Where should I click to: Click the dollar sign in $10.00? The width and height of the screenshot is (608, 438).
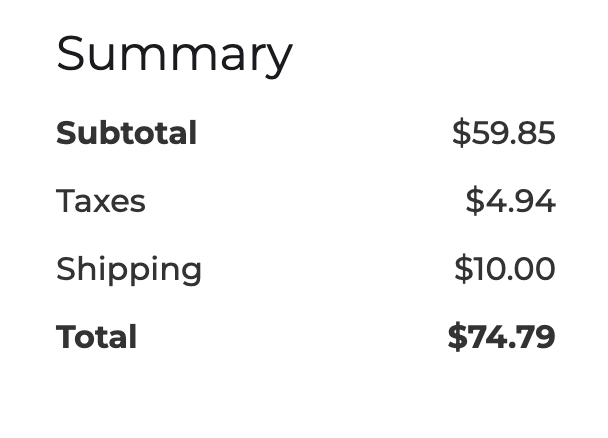(463, 269)
